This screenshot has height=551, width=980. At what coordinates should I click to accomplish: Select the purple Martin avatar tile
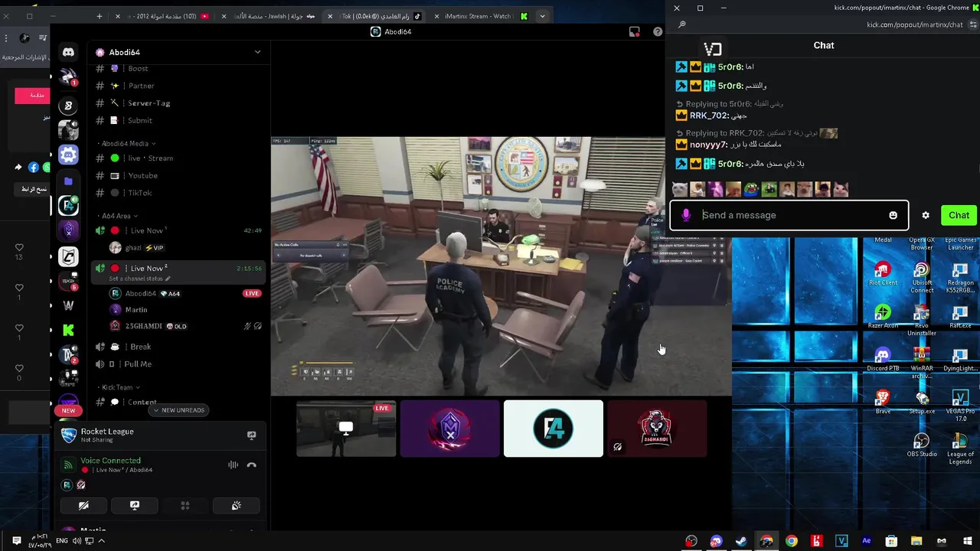(x=449, y=429)
